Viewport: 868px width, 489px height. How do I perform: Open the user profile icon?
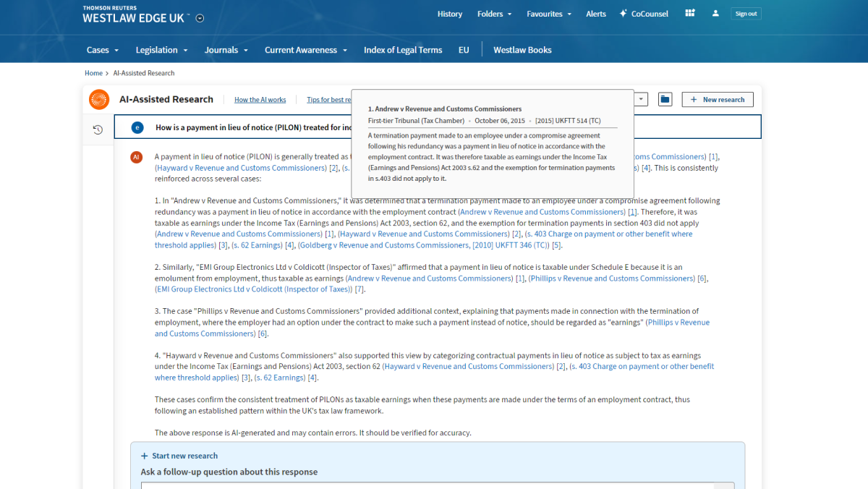pyautogui.click(x=715, y=14)
